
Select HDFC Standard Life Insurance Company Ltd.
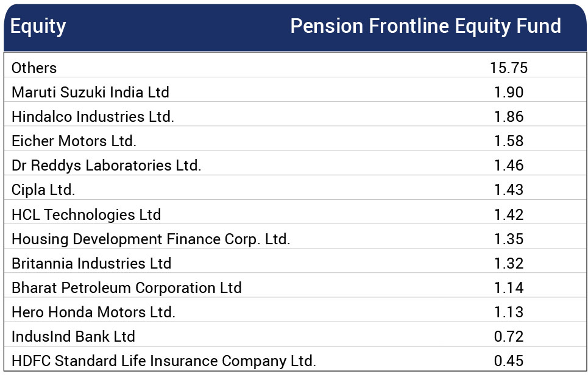coord(164,361)
